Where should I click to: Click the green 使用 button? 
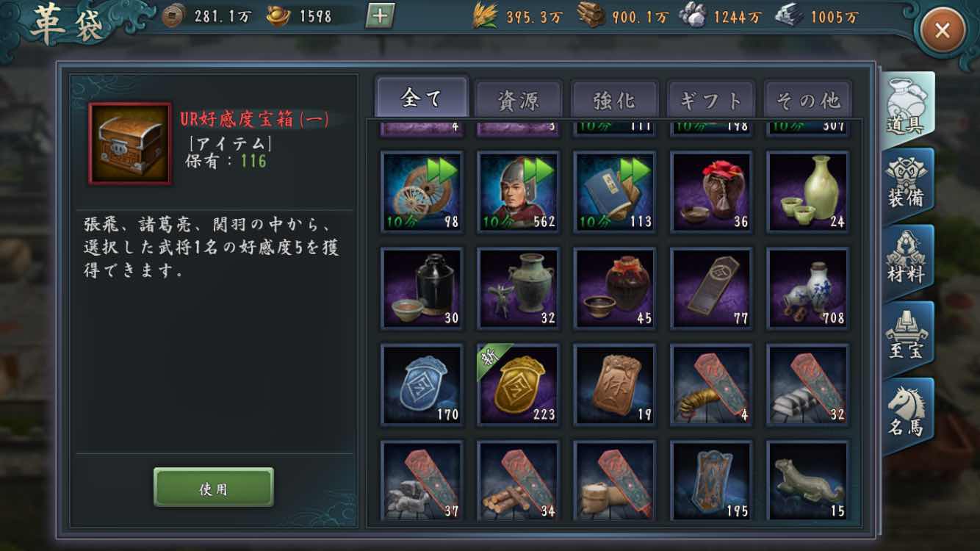214,487
